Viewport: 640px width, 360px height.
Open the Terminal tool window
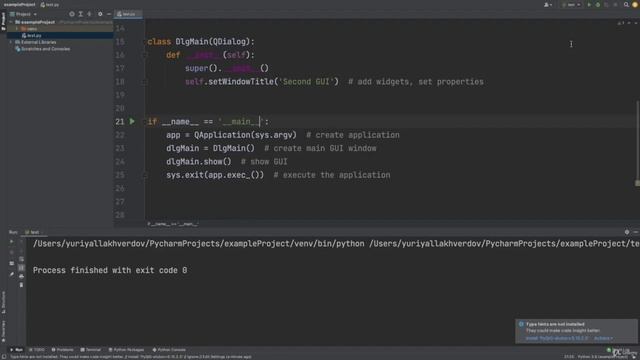pos(91,350)
